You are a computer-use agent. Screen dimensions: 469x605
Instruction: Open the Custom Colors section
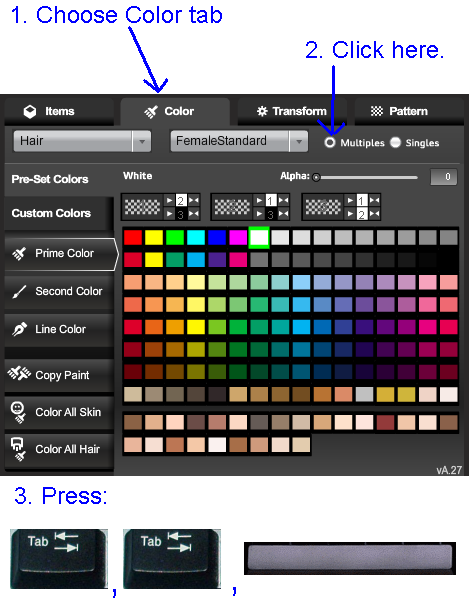(x=59, y=213)
